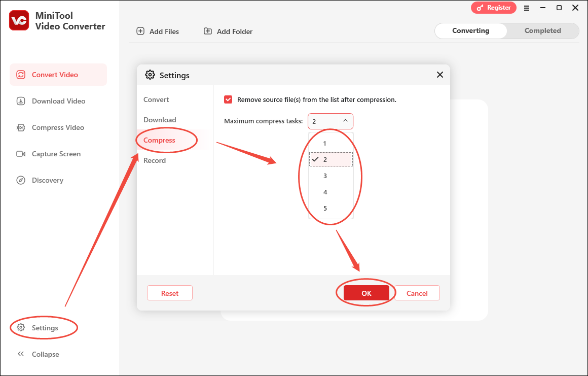
Task: Click the 'Maximum compress tasks:' label
Action: pos(263,121)
